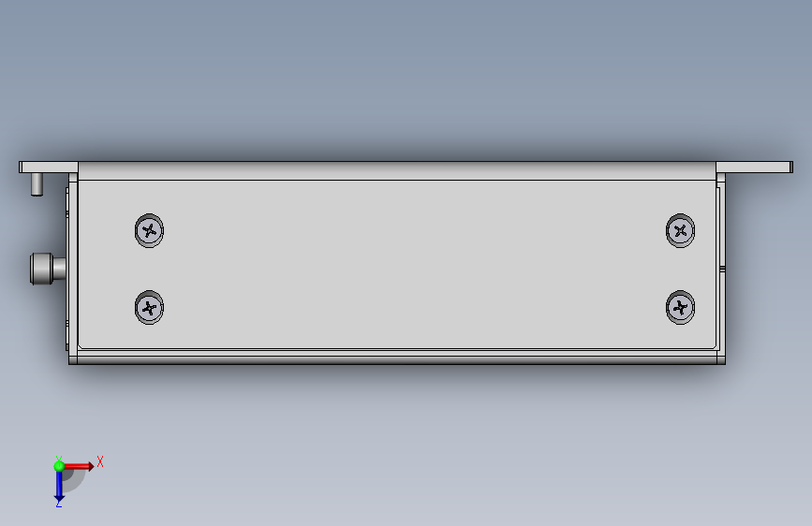Viewport: 812px width, 526px height.
Task: Select the left mounting flange tab
Action: 48,167
